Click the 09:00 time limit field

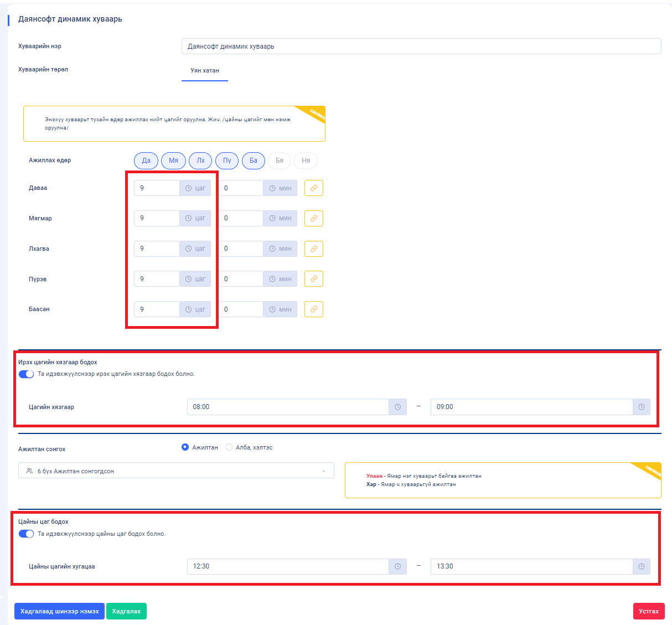tap(531, 407)
